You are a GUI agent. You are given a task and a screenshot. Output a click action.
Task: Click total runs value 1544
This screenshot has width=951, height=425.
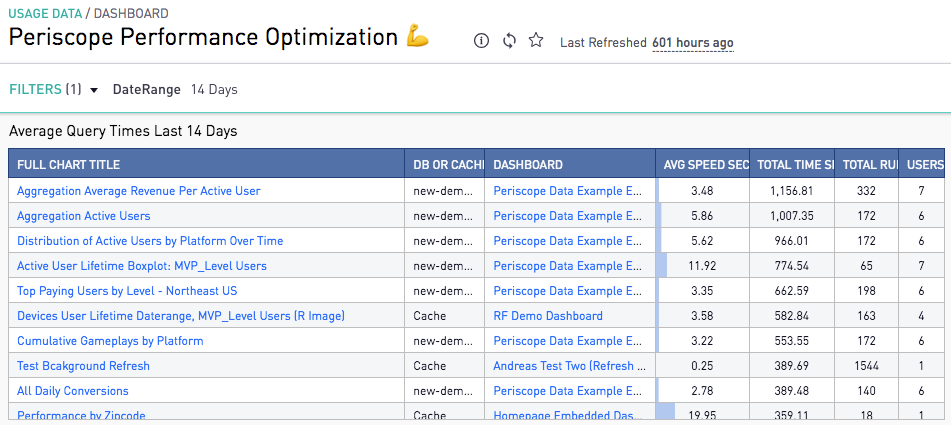pyautogui.click(x=867, y=366)
